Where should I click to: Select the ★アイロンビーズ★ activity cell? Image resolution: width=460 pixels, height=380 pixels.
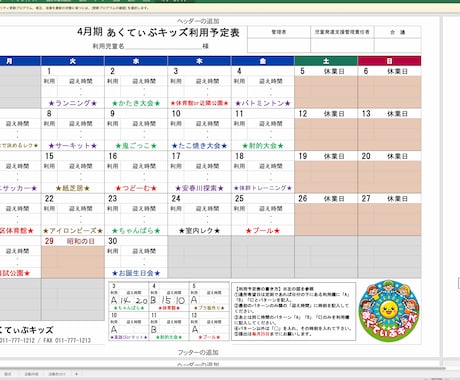point(73,231)
